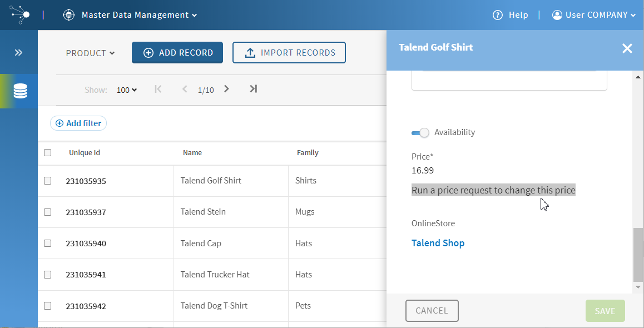The width and height of the screenshot is (644, 328).
Task: Open the database icon in sidebar
Action: click(20, 91)
